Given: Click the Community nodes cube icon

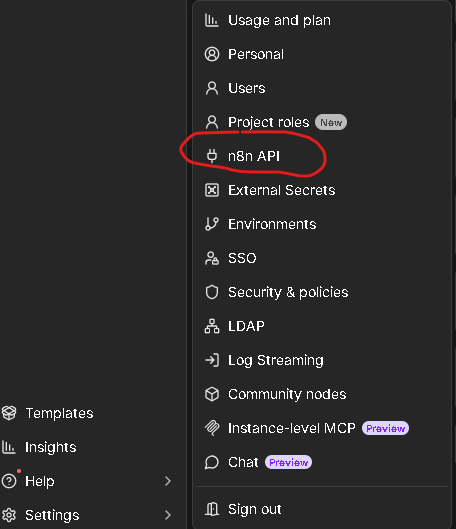Looking at the screenshot, I should [x=212, y=394].
